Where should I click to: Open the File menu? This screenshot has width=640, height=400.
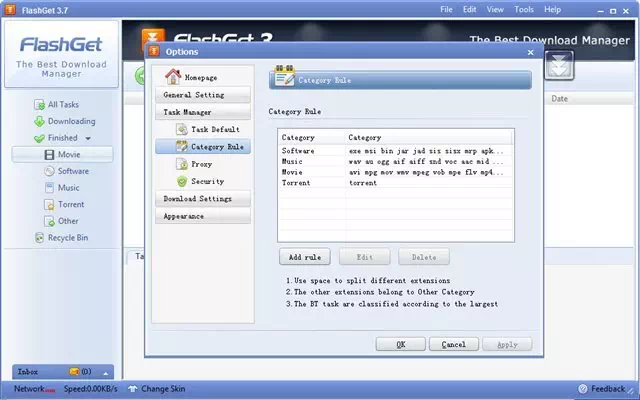click(446, 9)
